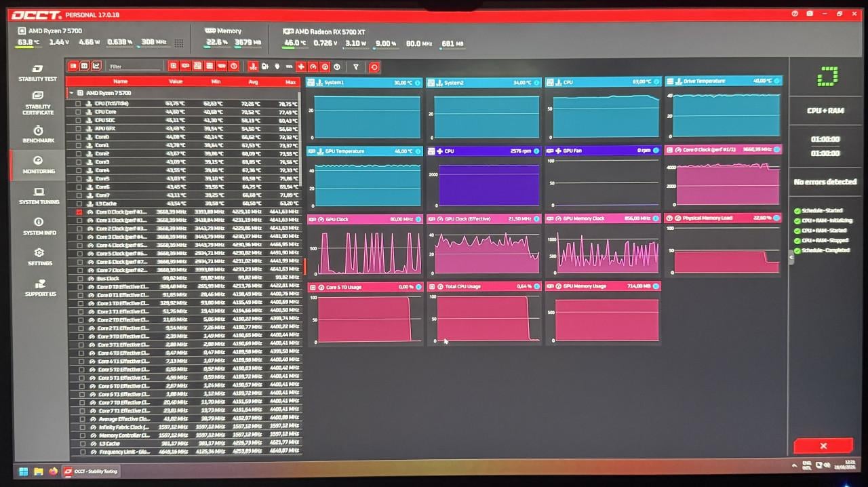
Task: Toggle the first hardware filter in toolbar
Action: pos(174,66)
